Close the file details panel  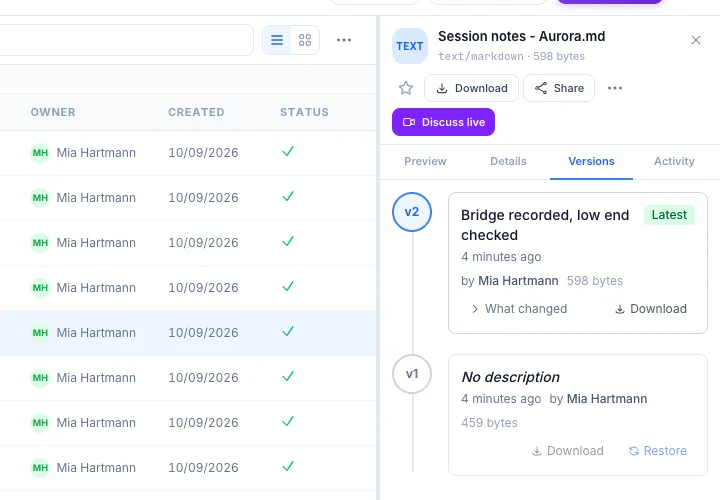[696, 40]
